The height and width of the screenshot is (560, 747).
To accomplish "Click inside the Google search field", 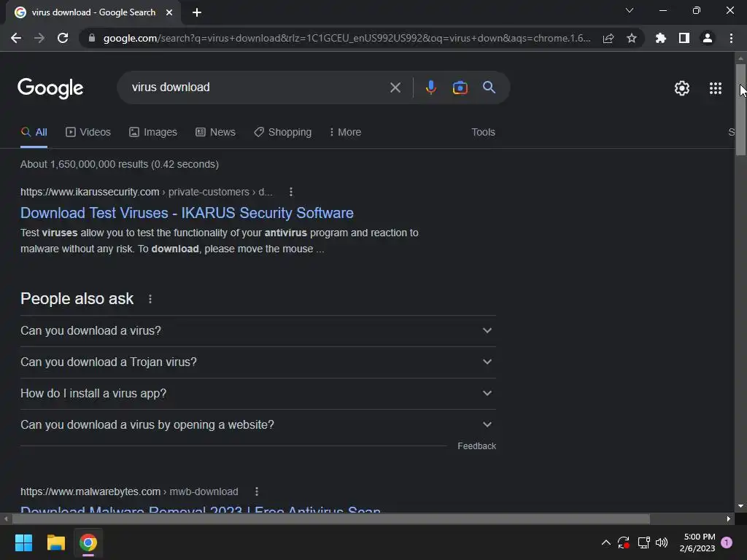I will tap(258, 87).
